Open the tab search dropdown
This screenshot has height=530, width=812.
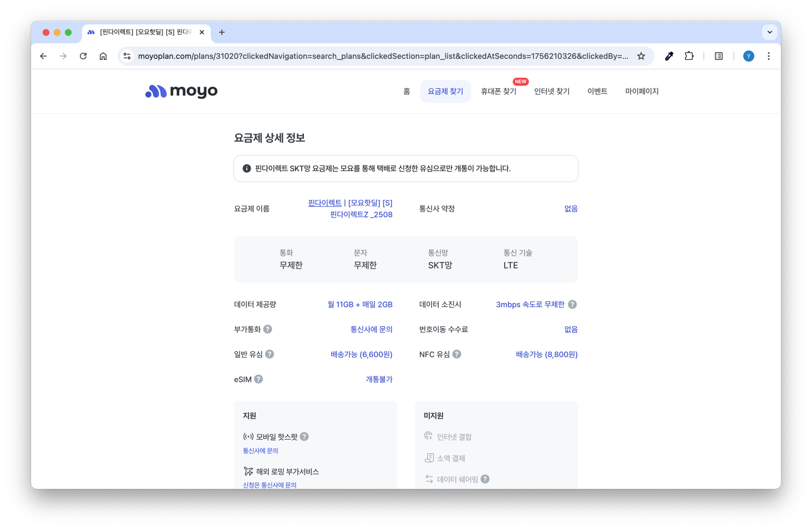pos(770,32)
